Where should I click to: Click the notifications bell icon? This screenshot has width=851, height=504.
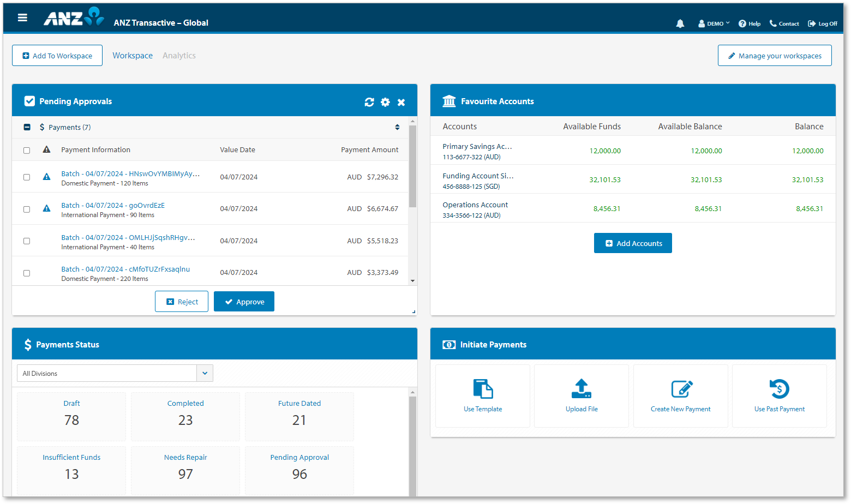680,23
